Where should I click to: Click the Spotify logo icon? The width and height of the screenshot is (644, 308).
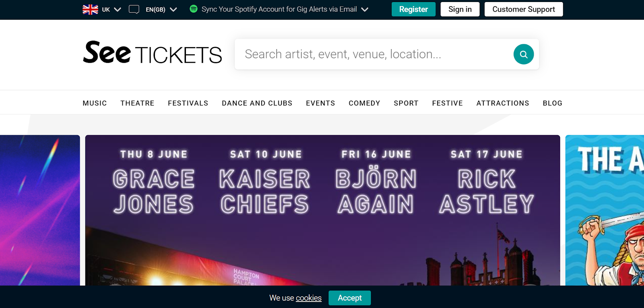coord(194,9)
